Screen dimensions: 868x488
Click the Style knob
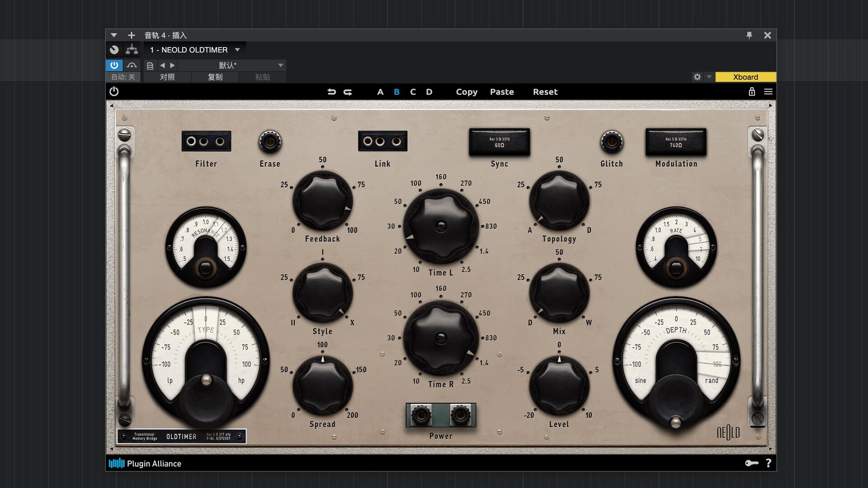pyautogui.click(x=322, y=293)
